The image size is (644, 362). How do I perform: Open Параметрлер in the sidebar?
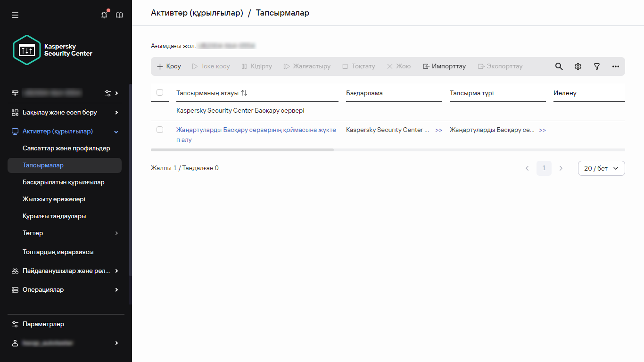[43, 324]
